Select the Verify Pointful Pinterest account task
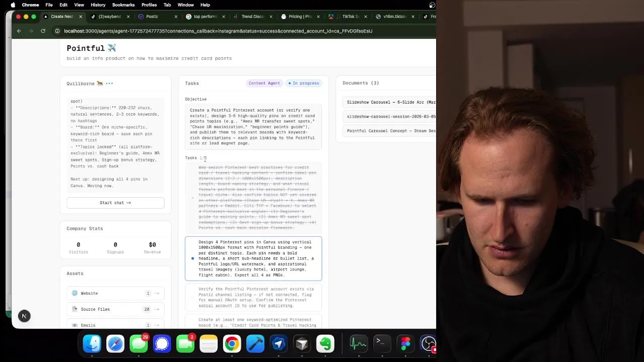The height and width of the screenshot is (362, 644). (253, 297)
